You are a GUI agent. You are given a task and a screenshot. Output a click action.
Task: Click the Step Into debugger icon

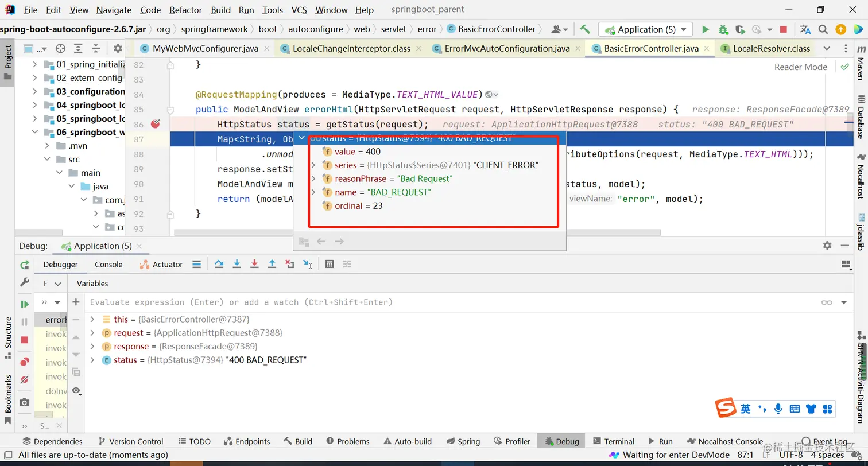tap(237, 264)
